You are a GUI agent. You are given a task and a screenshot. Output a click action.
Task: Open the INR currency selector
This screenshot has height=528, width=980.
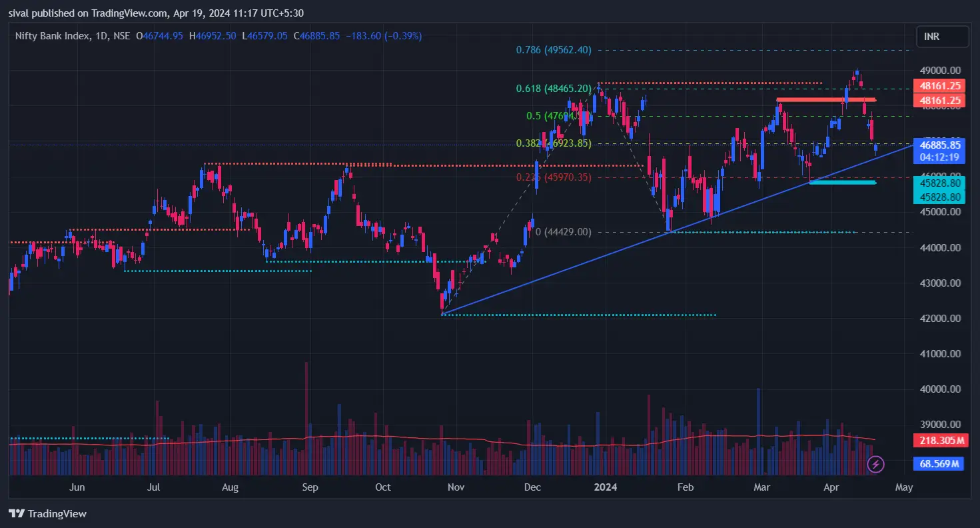pos(943,37)
